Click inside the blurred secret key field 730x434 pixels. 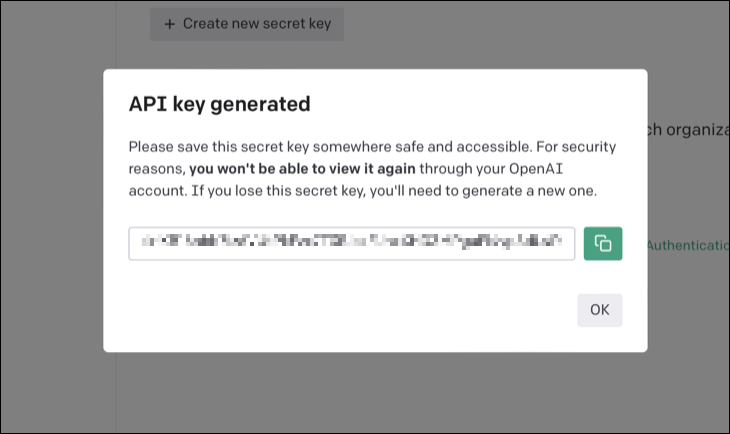click(351, 243)
